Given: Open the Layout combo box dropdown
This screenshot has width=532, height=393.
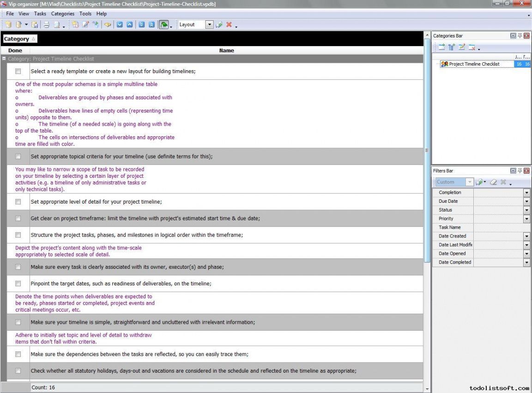Looking at the screenshot, I should pos(209,25).
